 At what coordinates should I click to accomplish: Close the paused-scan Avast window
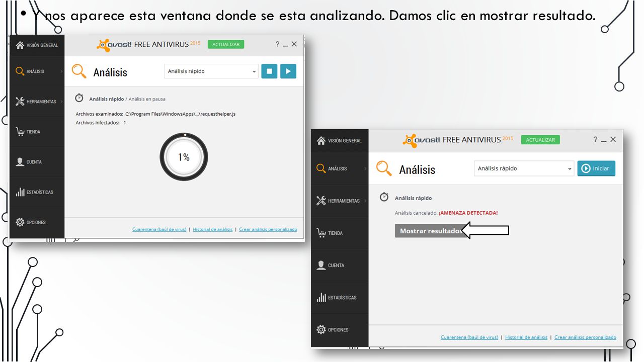coord(294,44)
